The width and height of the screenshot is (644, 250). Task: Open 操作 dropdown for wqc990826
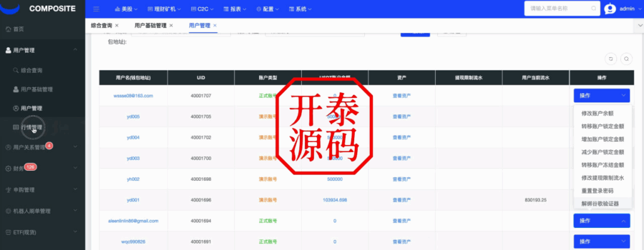[602, 241]
